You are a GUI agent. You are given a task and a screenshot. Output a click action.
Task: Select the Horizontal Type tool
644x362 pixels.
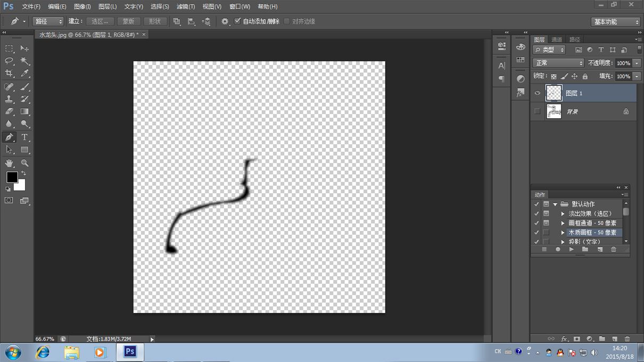pyautogui.click(x=24, y=137)
